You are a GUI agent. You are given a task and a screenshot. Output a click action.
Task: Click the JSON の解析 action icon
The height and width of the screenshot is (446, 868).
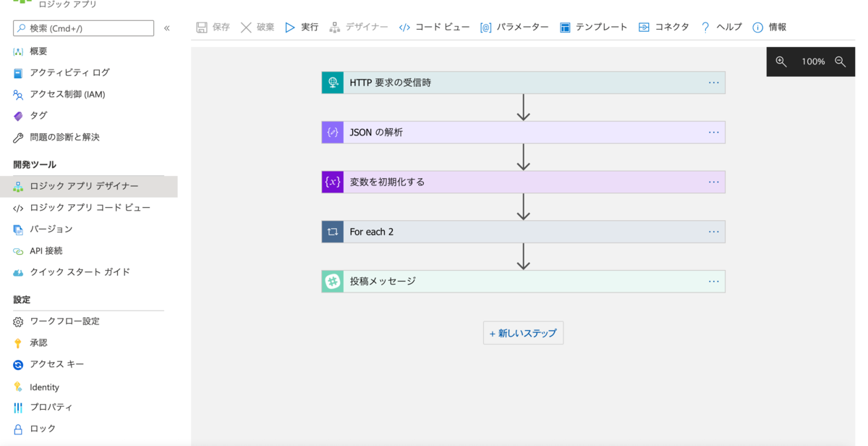pyautogui.click(x=333, y=132)
